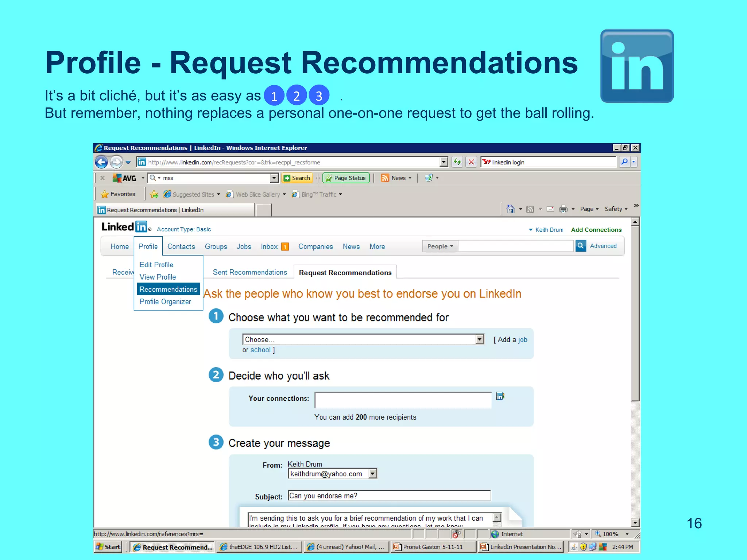
Task: Click the RSS feeds icon in command bar
Action: click(x=530, y=209)
